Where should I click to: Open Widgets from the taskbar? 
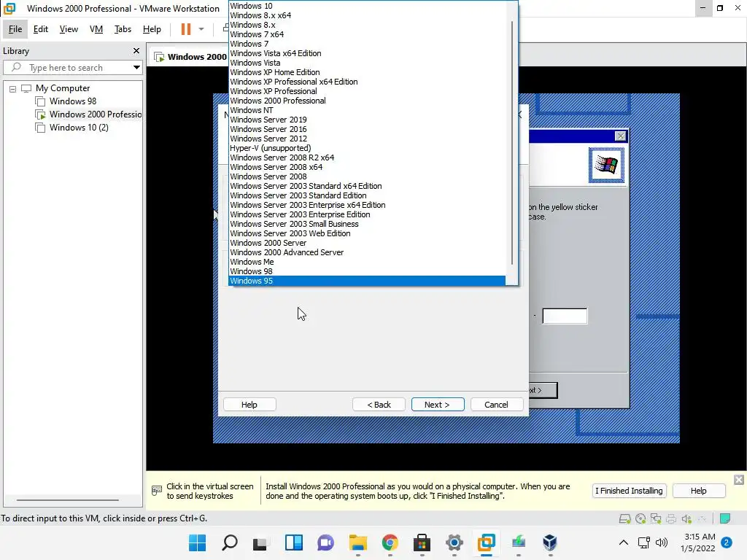pyautogui.click(x=293, y=542)
